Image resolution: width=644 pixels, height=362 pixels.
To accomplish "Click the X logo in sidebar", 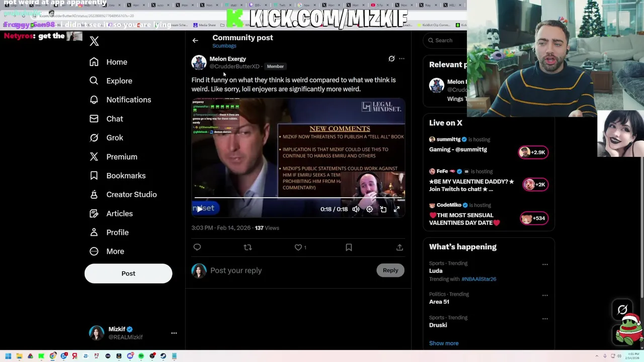I will click(x=94, y=41).
